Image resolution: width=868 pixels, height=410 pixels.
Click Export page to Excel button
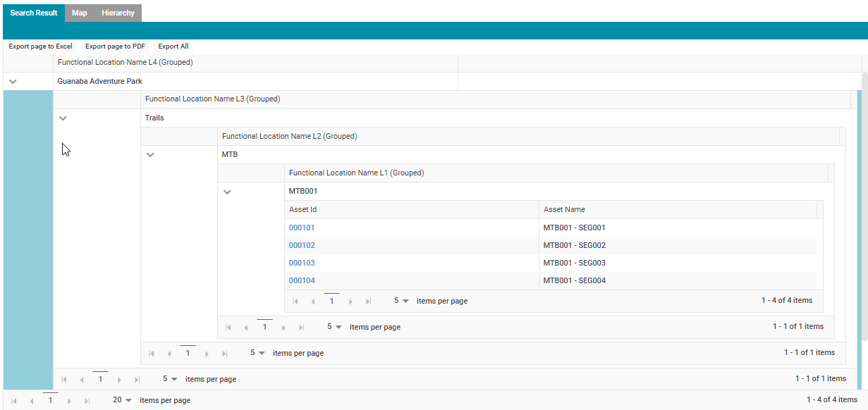coord(40,46)
